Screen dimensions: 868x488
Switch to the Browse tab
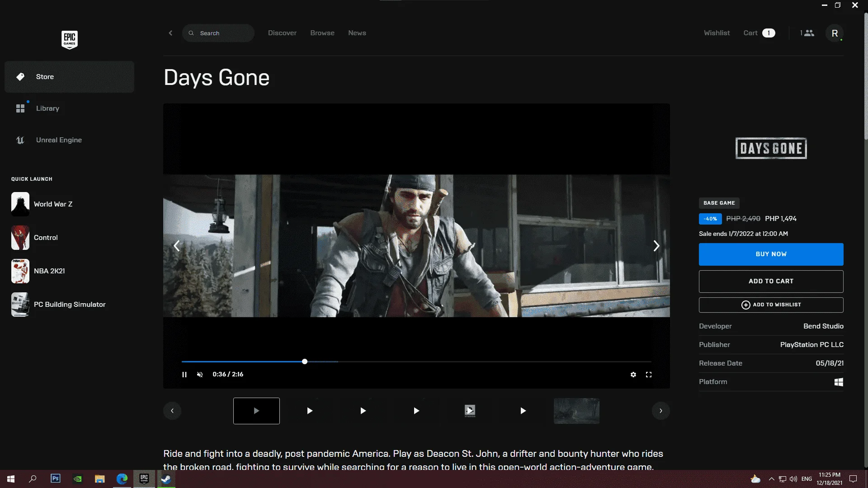(x=322, y=33)
